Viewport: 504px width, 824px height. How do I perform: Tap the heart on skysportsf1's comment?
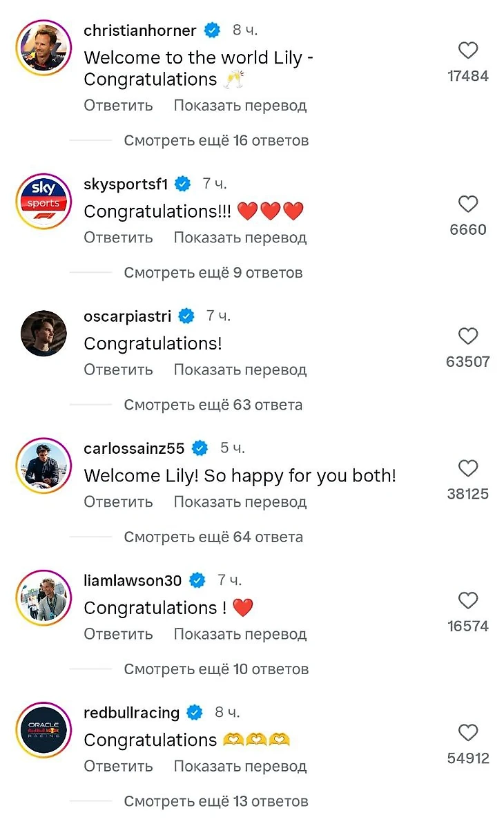[467, 204]
